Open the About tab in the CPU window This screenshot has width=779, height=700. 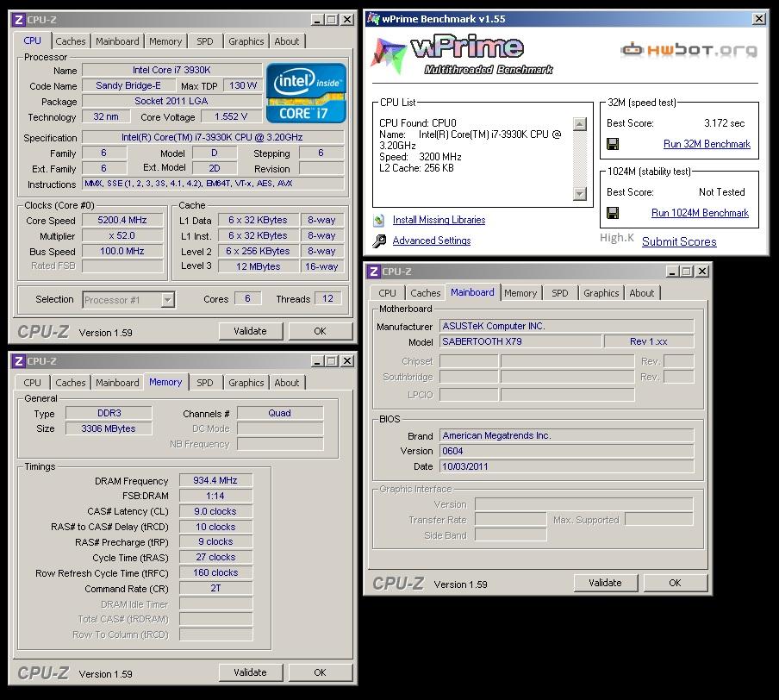point(287,41)
